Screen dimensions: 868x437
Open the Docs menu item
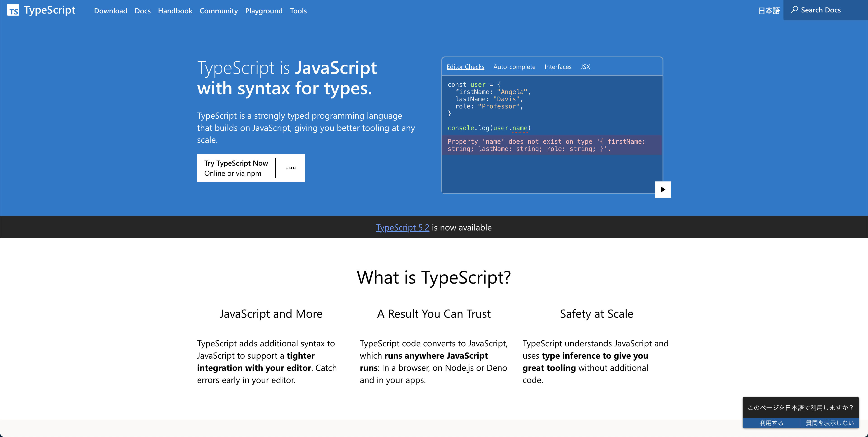pyautogui.click(x=143, y=11)
